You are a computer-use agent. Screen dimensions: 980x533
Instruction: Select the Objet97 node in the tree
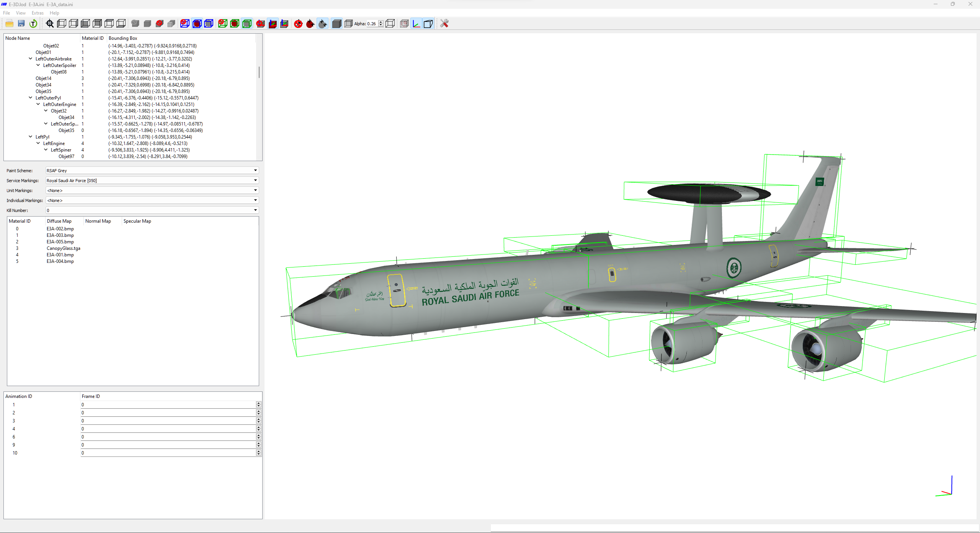coord(66,156)
